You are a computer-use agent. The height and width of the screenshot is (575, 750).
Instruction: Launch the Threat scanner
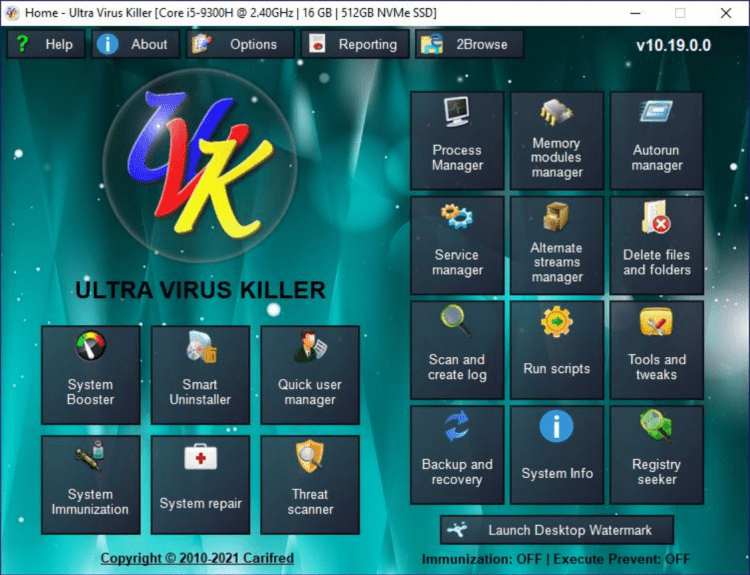pos(310,485)
